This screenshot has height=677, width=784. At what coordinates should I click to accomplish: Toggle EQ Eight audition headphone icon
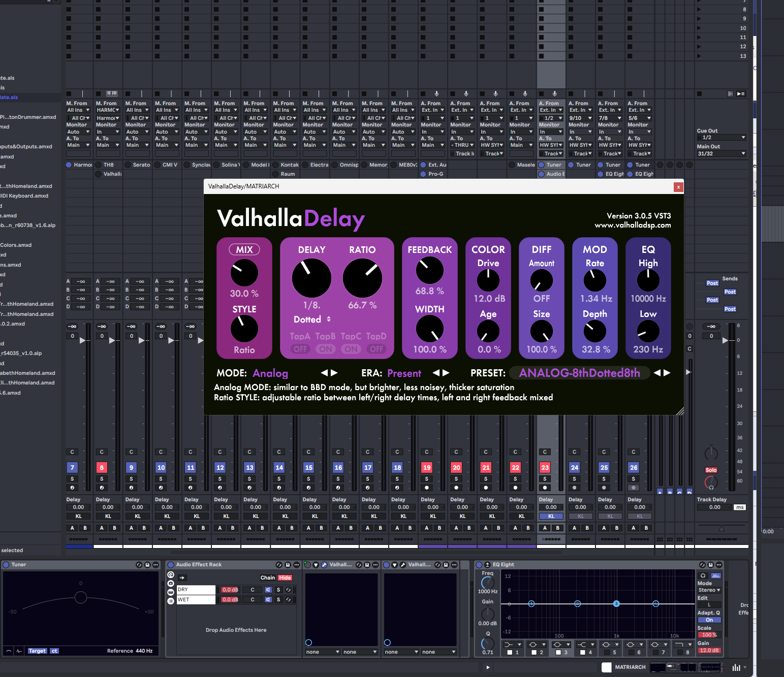703,576
